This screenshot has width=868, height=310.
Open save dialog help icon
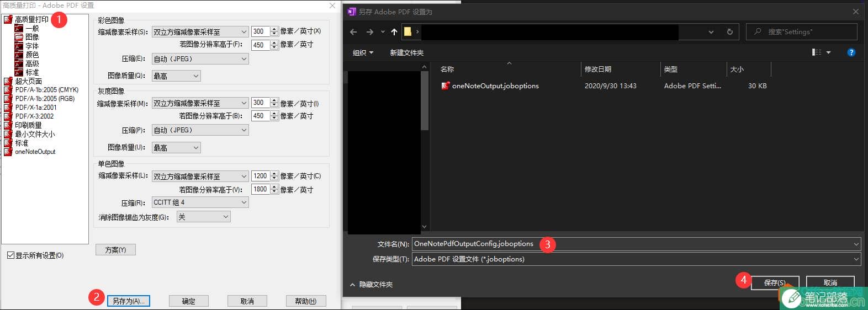[x=851, y=52]
